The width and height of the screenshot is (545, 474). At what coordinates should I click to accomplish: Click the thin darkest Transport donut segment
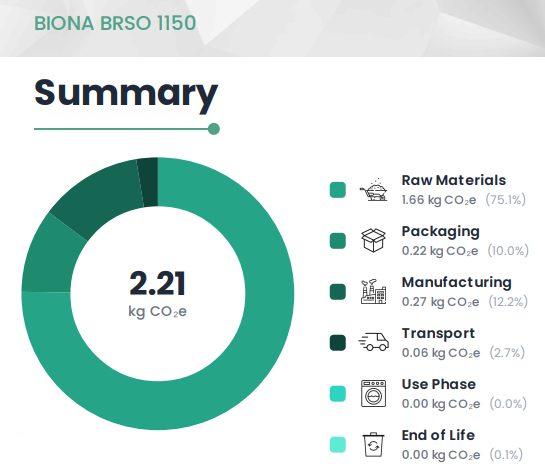coord(149,182)
